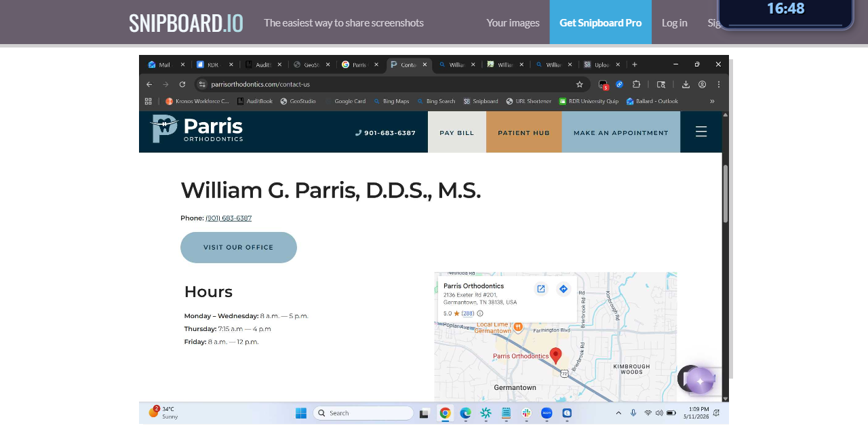
Task: Open Ballard - Outlook bookmark
Action: pos(652,101)
